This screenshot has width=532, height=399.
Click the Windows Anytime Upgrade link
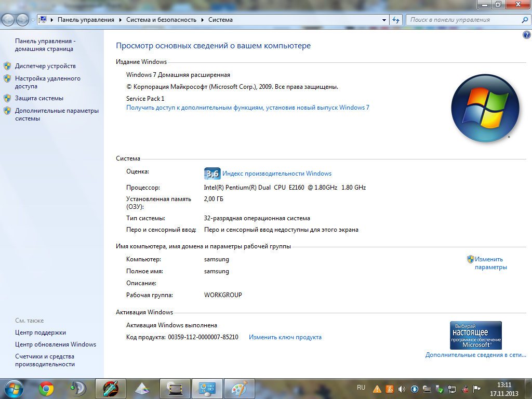click(x=248, y=108)
